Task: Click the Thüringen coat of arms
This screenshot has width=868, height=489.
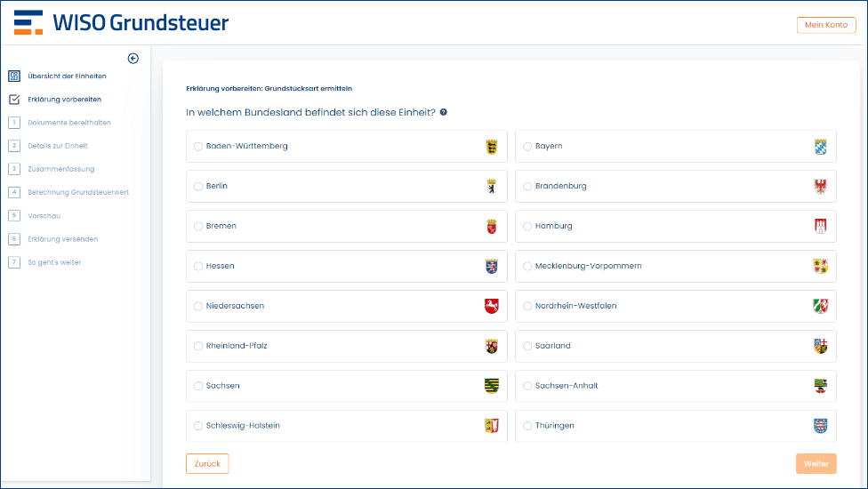Action: [x=820, y=426]
